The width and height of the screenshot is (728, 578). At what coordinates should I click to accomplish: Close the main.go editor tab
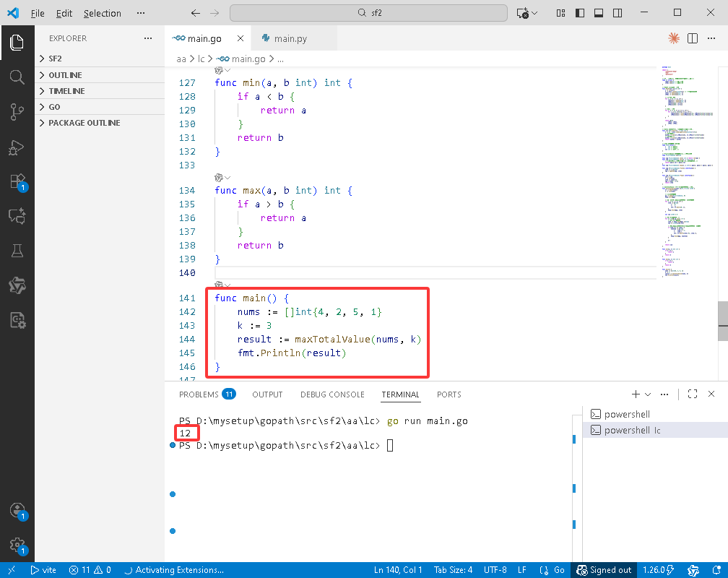[x=240, y=38]
